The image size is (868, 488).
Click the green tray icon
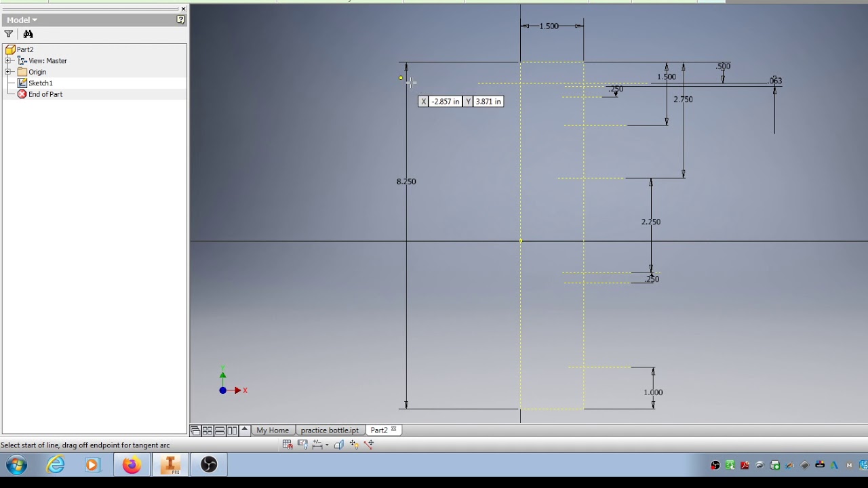tap(730, 465)
